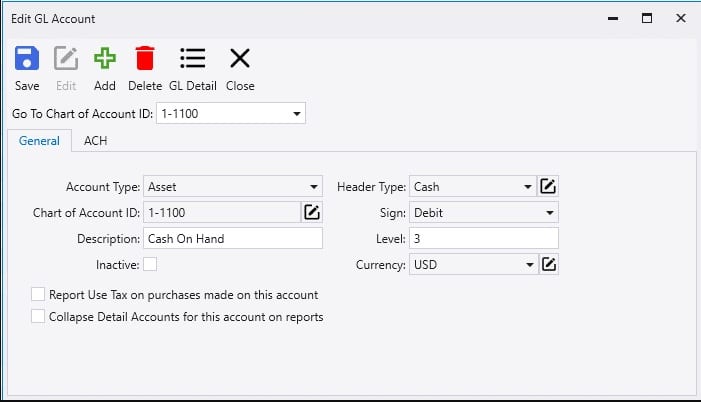Image resolution: width=701 pixels, height=402 pixels.
Task: Expand the Sign dropdown showing Debit
Action: (550, 213)
